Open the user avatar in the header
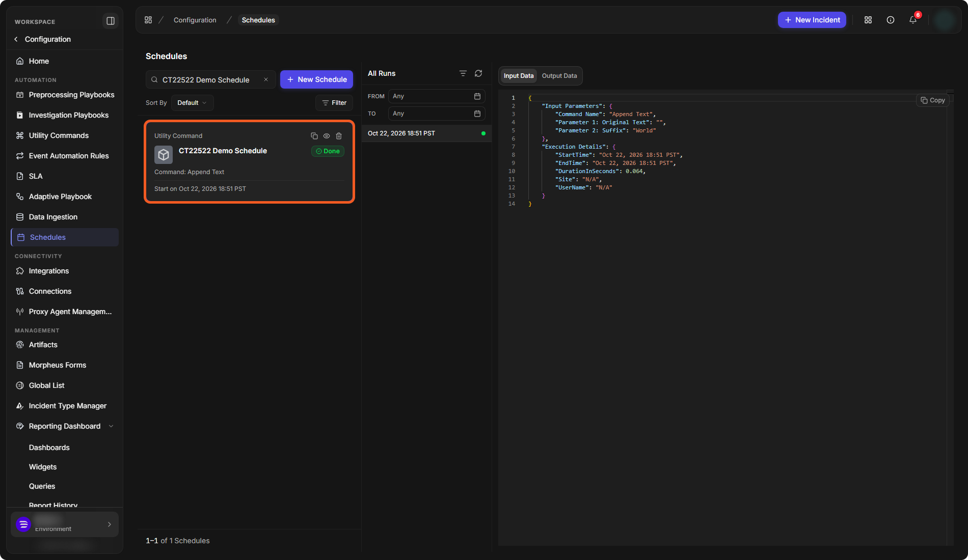The image size is (968, 560). click(x=945, y=20)
